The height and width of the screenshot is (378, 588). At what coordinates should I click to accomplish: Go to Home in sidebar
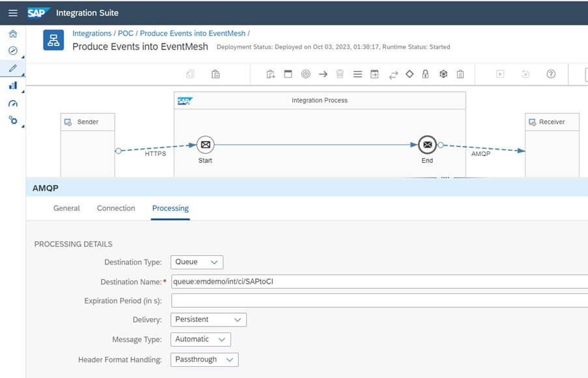pyautogui.click(x=13, y=34)
